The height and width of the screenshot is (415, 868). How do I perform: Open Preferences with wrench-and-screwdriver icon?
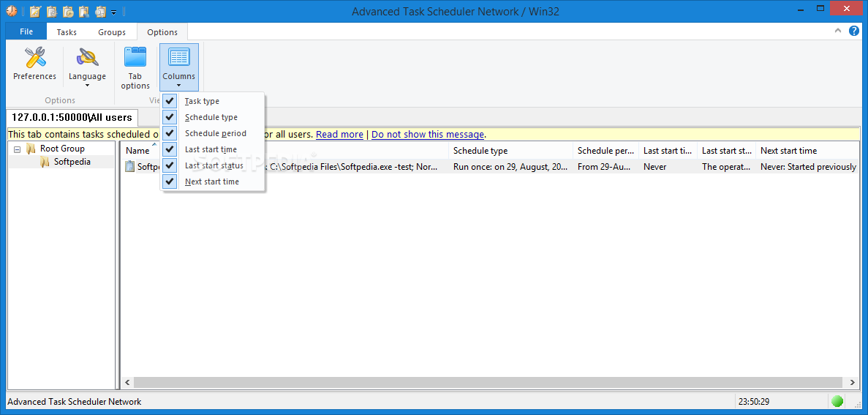click(35, 65)
